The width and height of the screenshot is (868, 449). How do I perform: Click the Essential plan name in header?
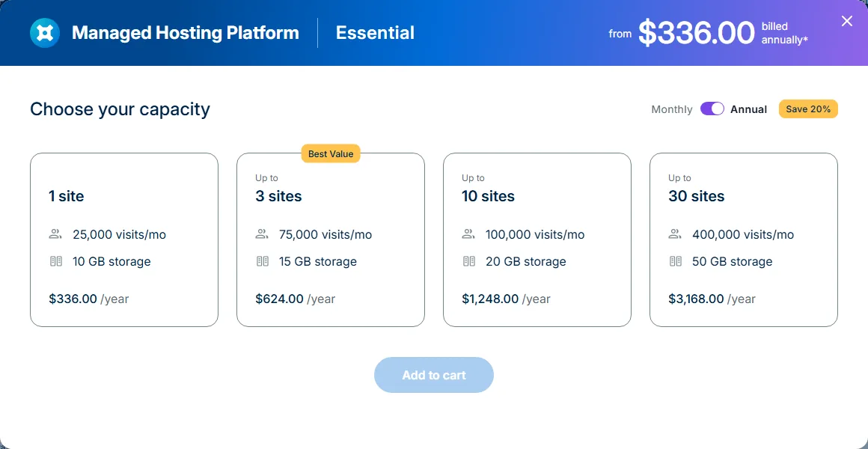tap(375, 33)
